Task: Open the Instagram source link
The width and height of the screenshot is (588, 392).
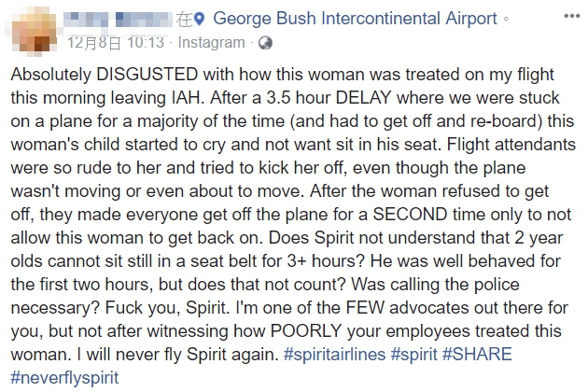Action: coord(211,43)
